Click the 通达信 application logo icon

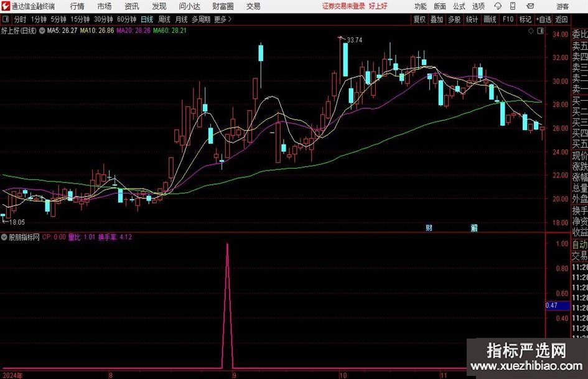[x=6, y=6]
